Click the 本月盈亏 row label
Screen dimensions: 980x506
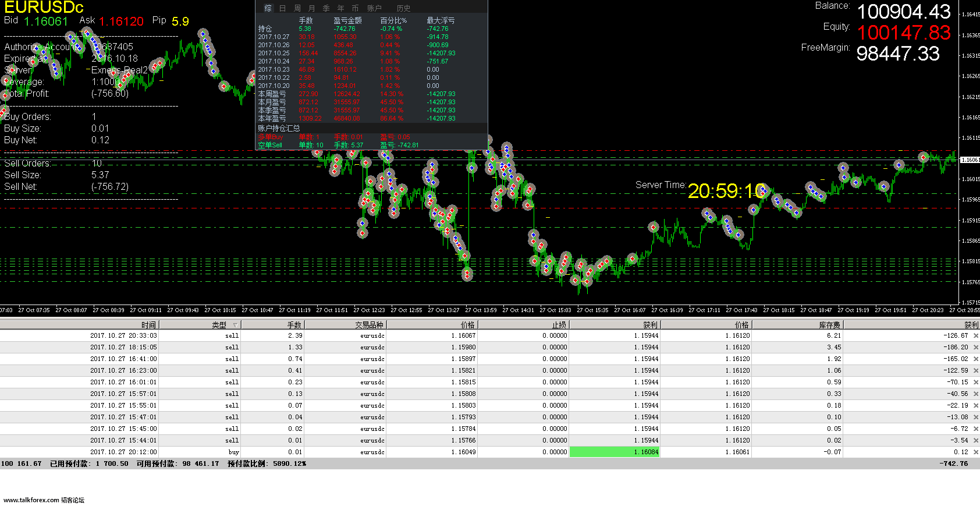pos(272,102)
